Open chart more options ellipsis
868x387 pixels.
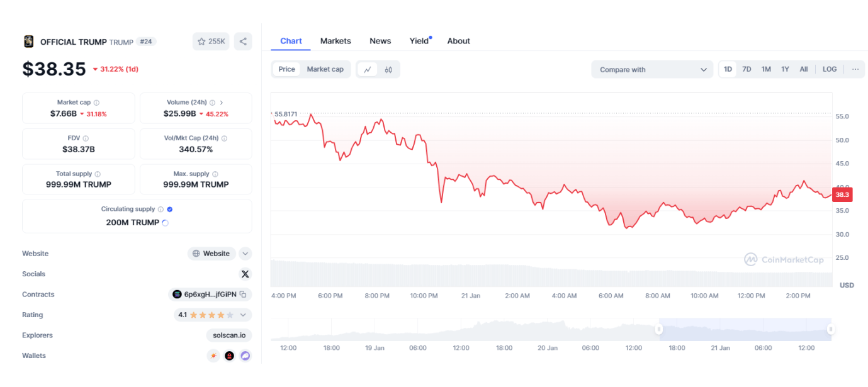pyautogui.click(x=855, y=69)
